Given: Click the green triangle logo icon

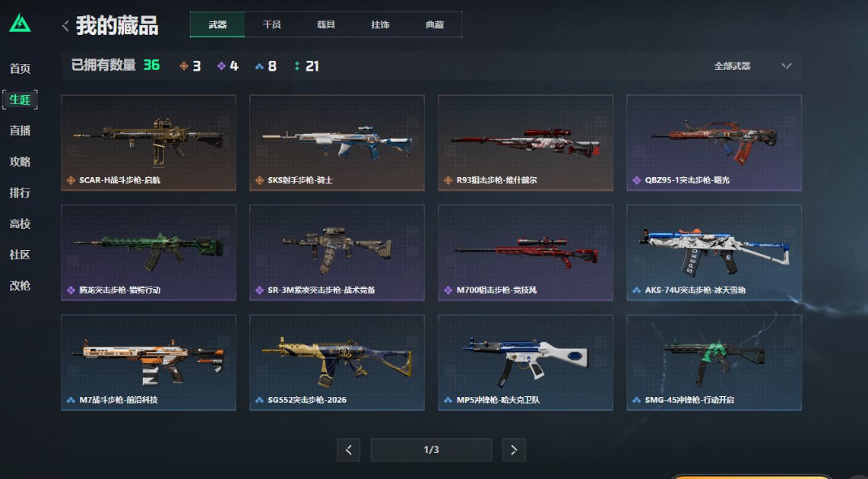Looking at the screenshot, I should pyautogui.click(x=20, y=24).
